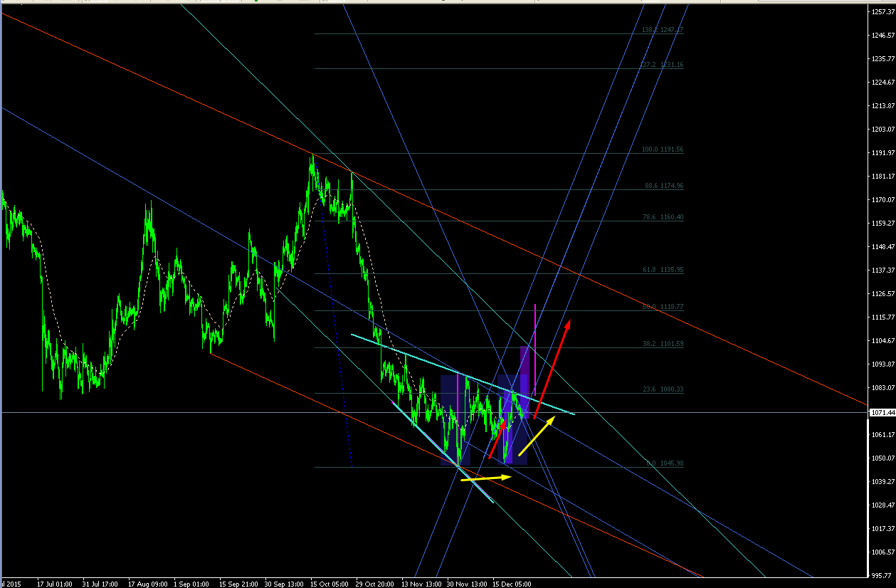This screenshot has width=896, height=588.
Task: Select Fibonacci level label 100.0 1191.56
Action: [663, 150]
